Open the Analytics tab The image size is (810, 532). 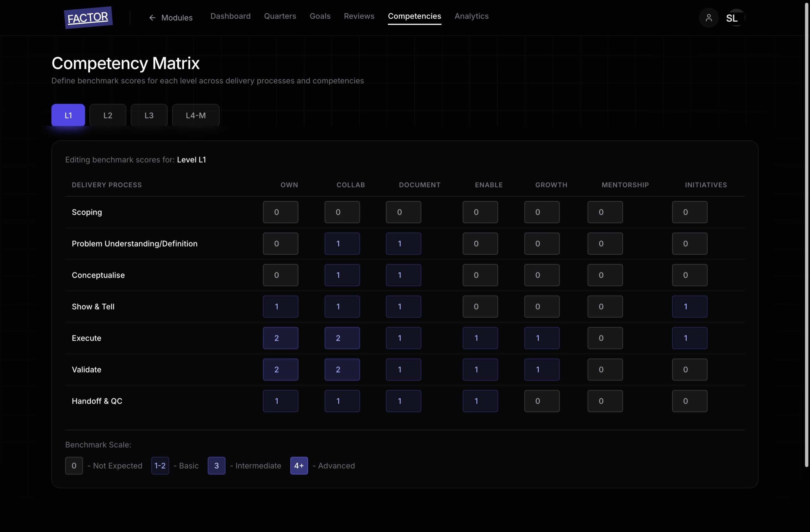471,16
